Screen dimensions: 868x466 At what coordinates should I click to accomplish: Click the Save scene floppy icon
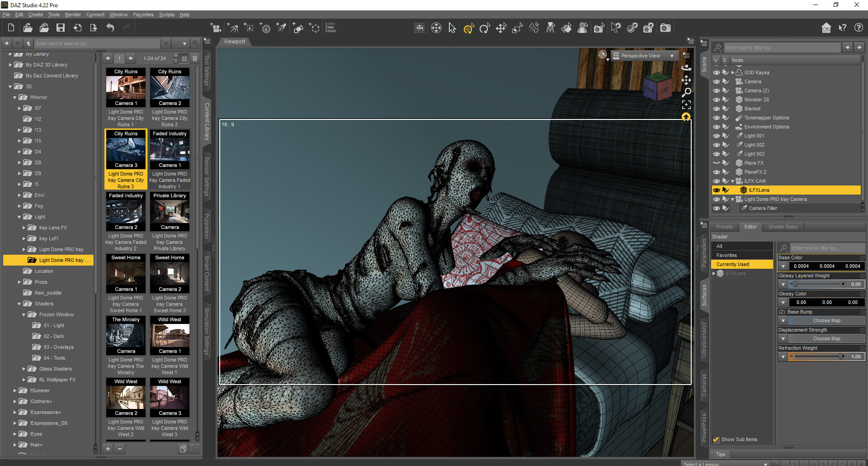(60, 28)
